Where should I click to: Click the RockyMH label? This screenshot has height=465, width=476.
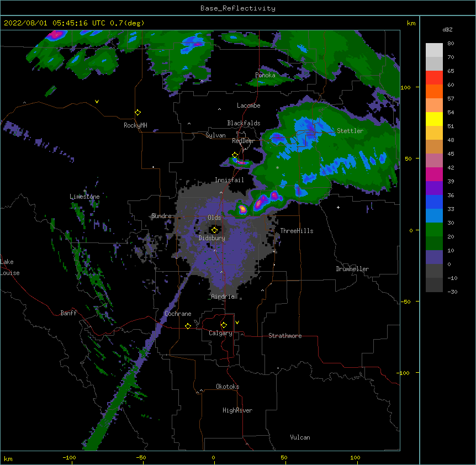tap(135, 125)
